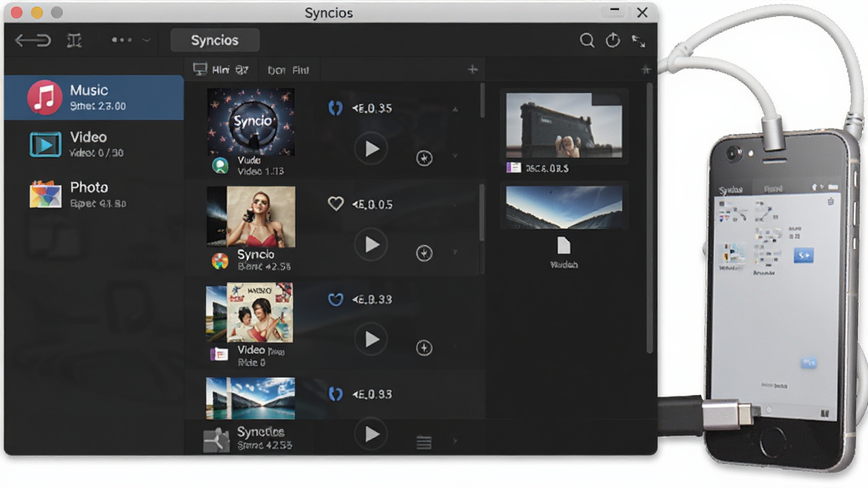The height and width of the screenshot is (488, 868).
Task: Click the diagonal expand arrows icon
Action: click(x=638, y=41)
